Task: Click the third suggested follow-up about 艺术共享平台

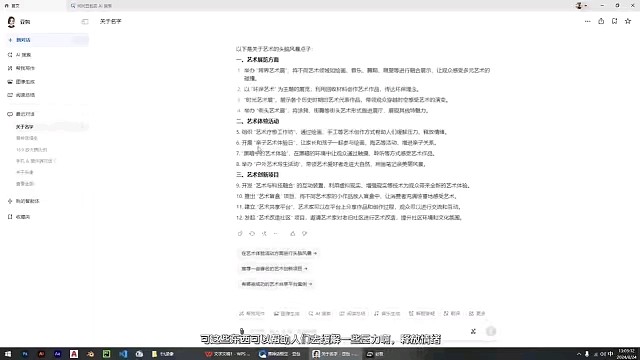Action: tap(276, 284)
